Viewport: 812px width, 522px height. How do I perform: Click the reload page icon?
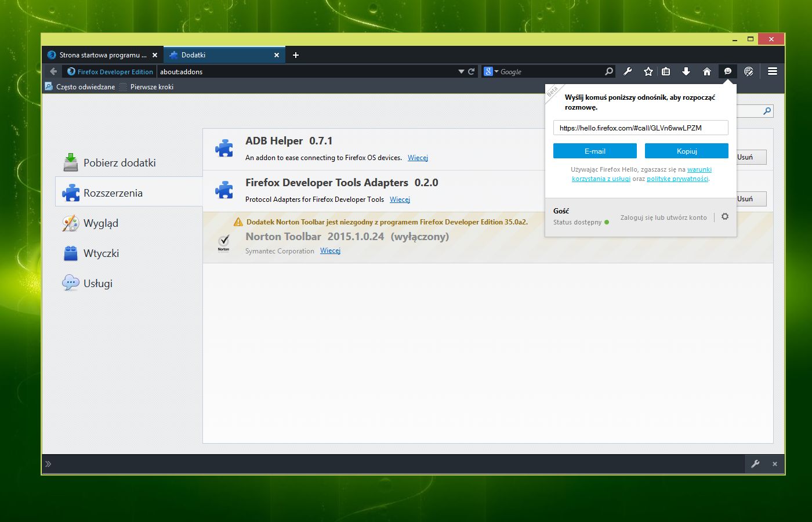[x=472, y=71]
